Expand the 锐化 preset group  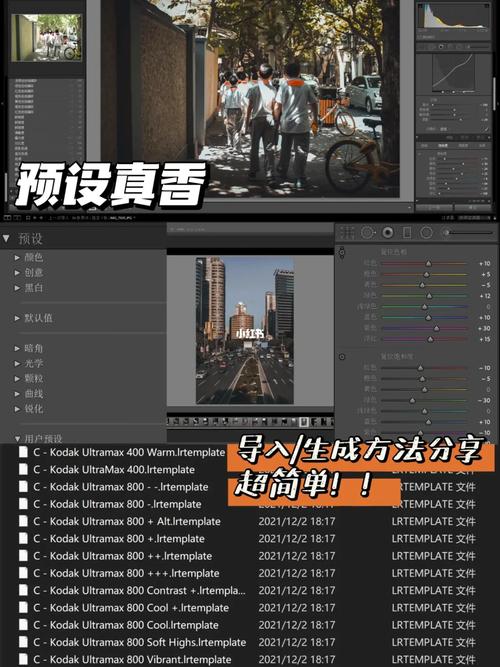(x=17, y=409)
